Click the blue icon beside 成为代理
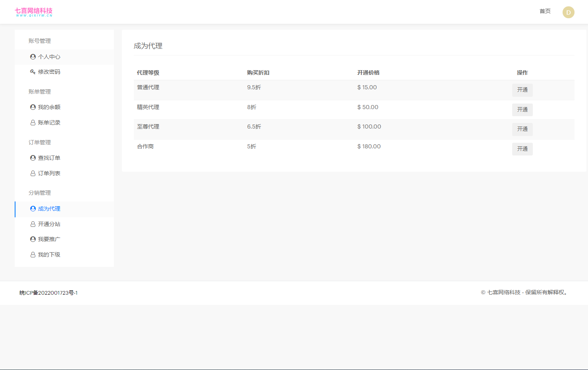 [33, 209]
